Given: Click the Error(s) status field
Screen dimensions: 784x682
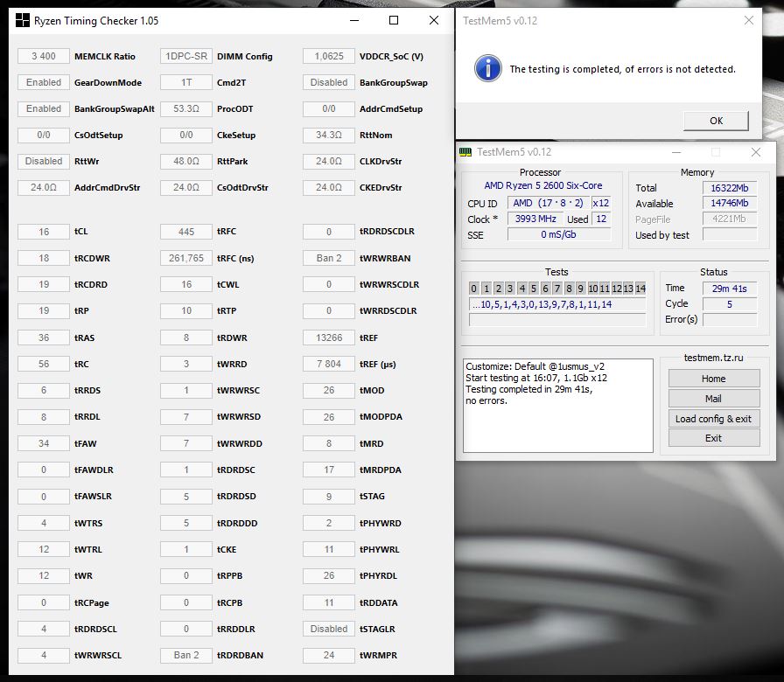Looking at the screenshot, I should (730, 319).
